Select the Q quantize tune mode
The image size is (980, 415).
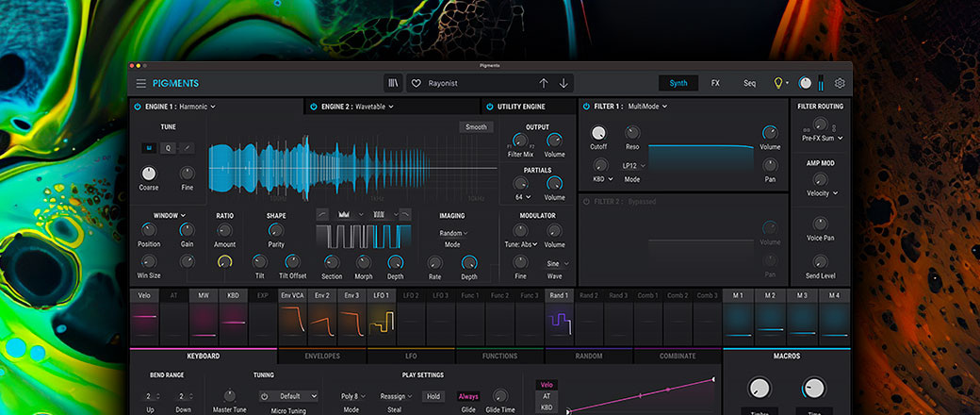pos(168,148)
